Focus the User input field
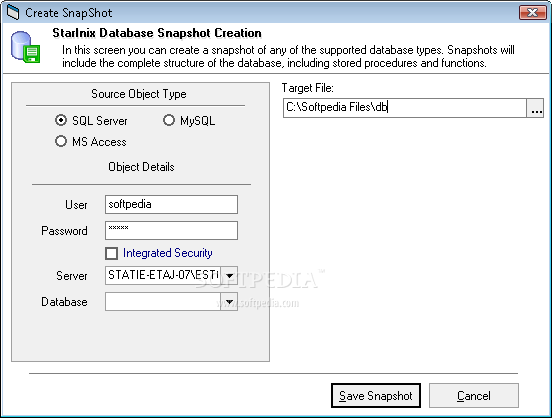The height and width of the screenshot is (418, 552). pos(171,204)
